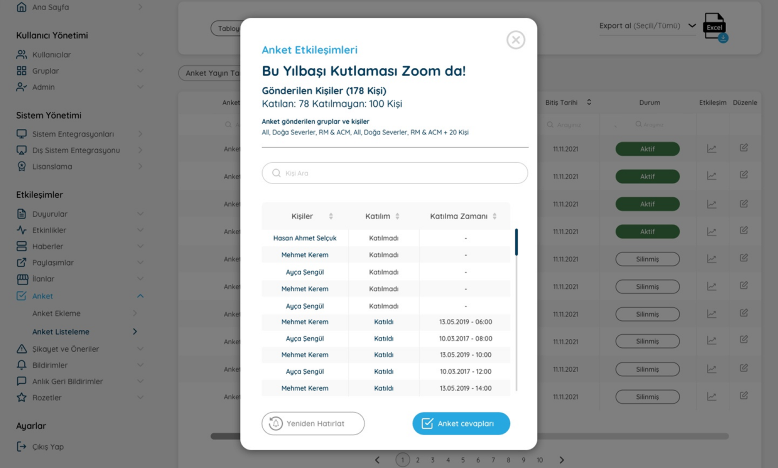
Task: Open Sistem Entegrasyonları menu item
Action: point(73,134)
